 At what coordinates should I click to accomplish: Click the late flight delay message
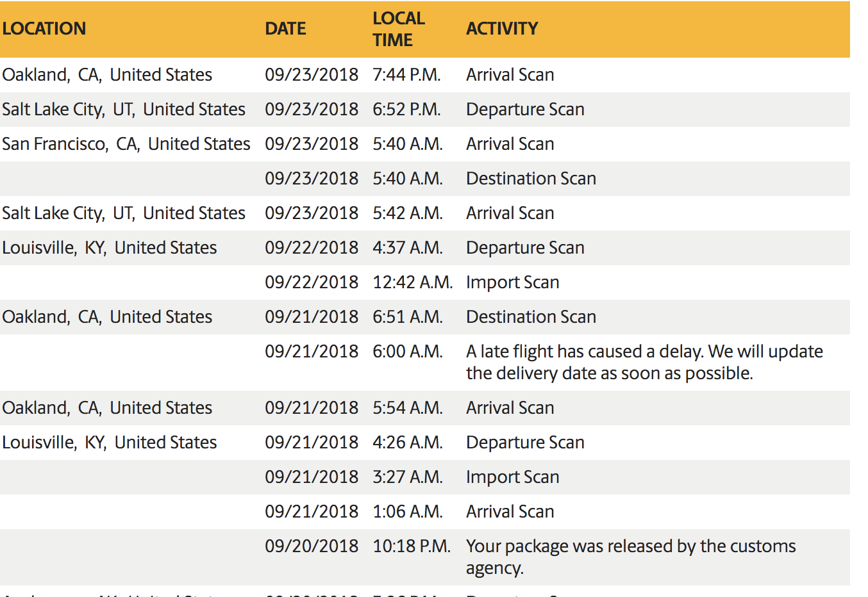tap(644, 363)
